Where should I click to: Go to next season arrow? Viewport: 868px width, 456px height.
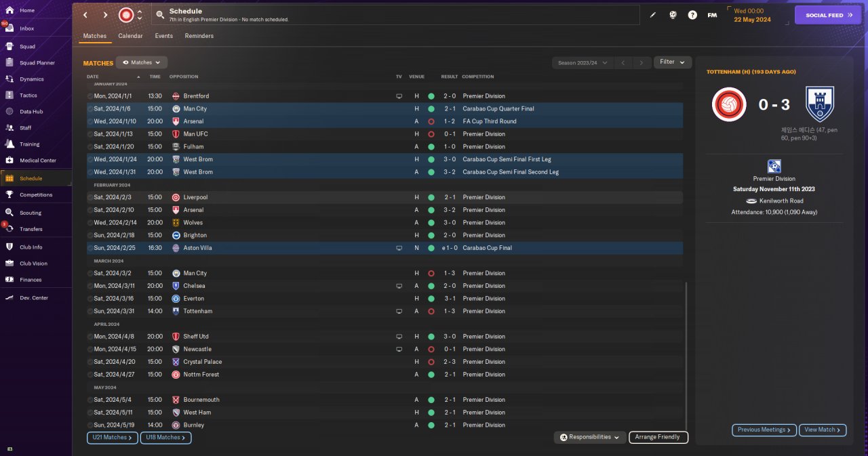(642, 62)
